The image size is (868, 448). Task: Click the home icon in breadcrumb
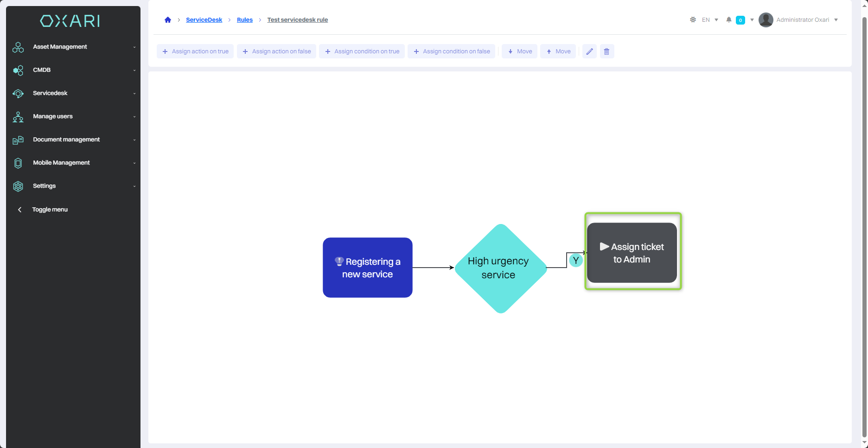(x=168, y=20)
